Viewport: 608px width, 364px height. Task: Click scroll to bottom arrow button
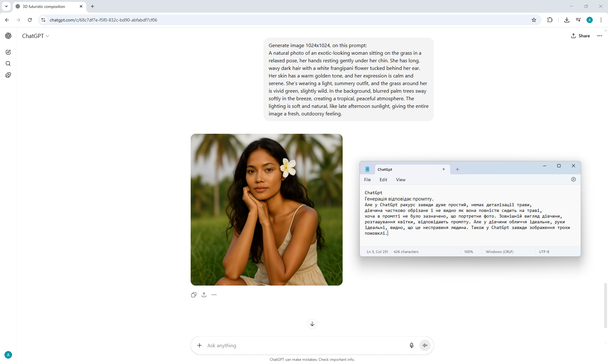click(312, 324)
